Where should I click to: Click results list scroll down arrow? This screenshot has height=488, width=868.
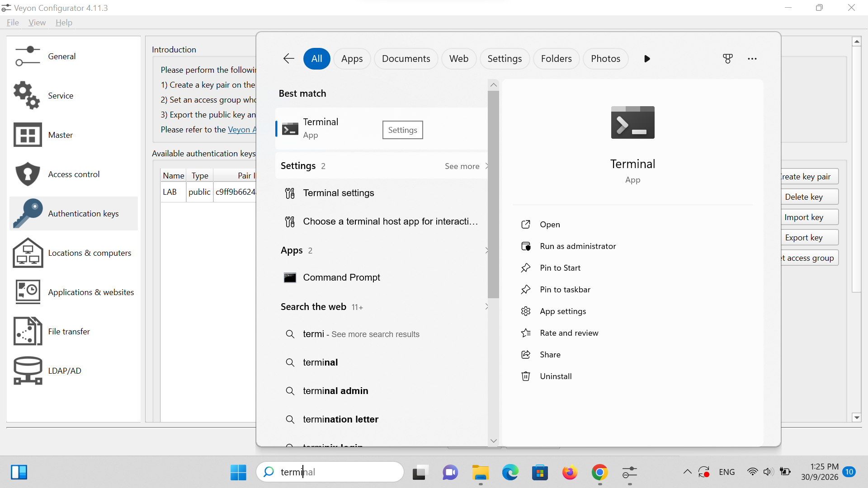tap(493, 441)
